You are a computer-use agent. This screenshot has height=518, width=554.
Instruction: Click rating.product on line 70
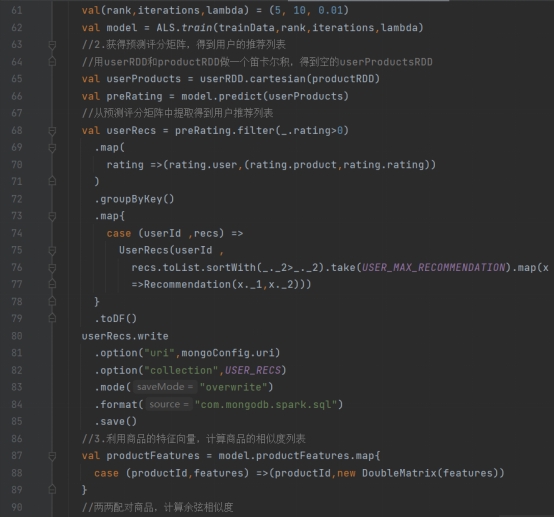pos(293,165)
